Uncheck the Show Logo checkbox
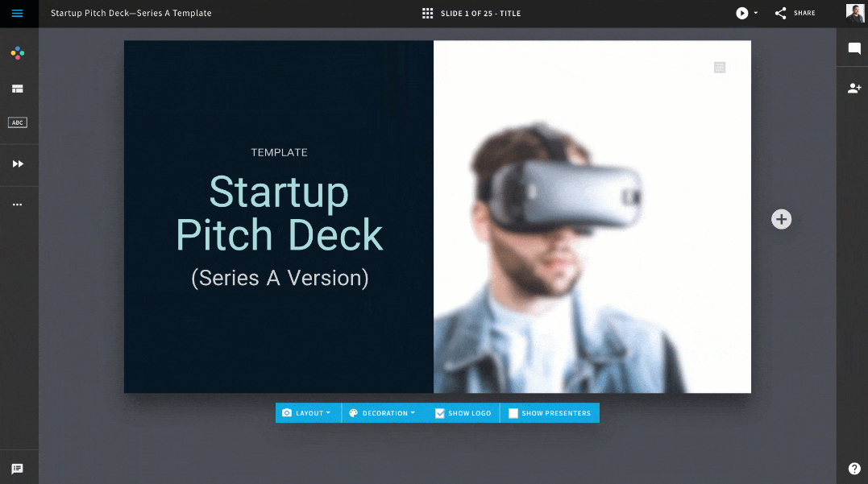 (x=439, y=413)
